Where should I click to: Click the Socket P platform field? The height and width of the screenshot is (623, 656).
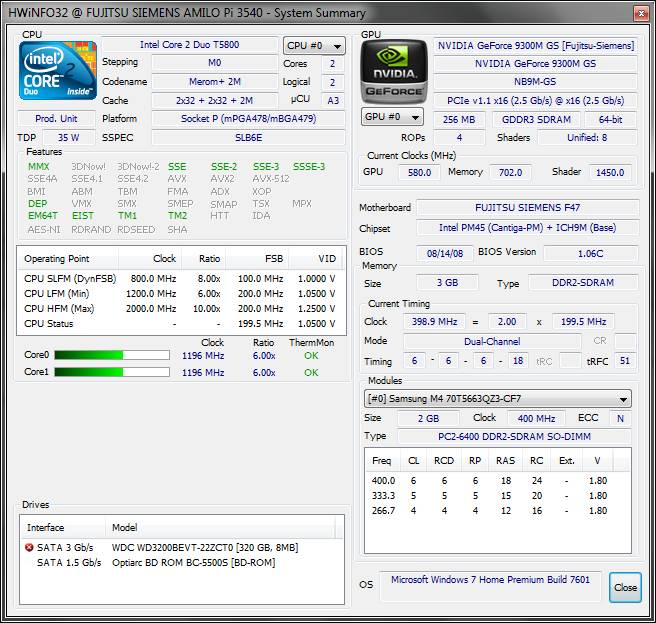tap(249, 119)
